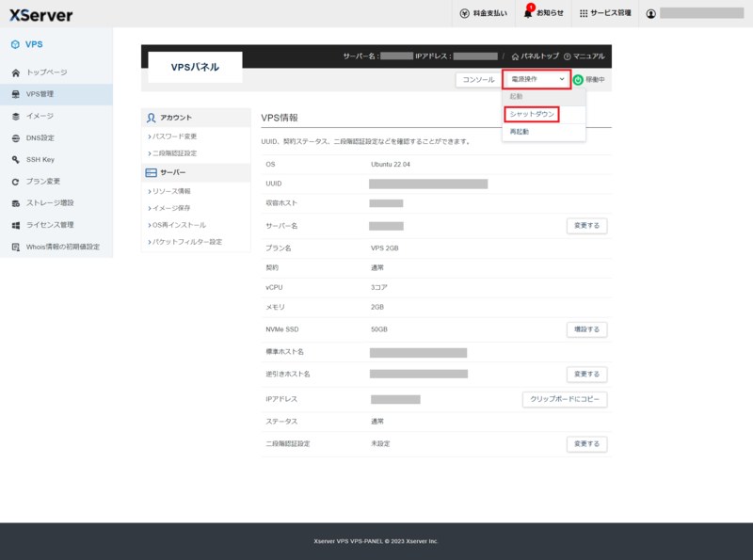Open the イメージ保存 link
This screenshot has width=753, height=560.
(171, 208)
